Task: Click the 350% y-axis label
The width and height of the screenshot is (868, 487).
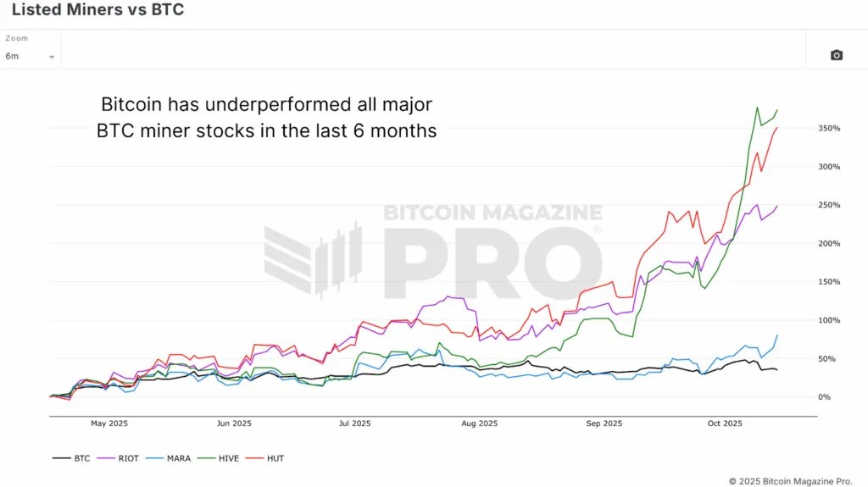Action: (829, 129)
